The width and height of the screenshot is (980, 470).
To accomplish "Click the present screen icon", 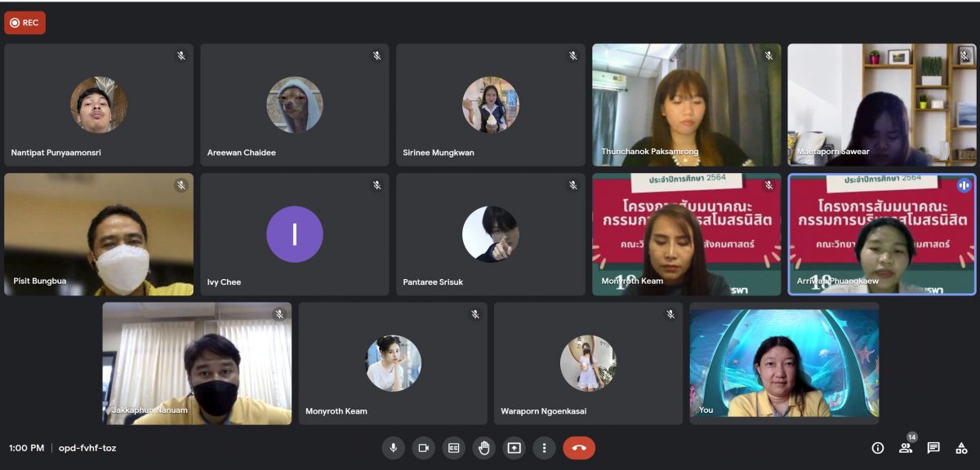I will [514, 448].
